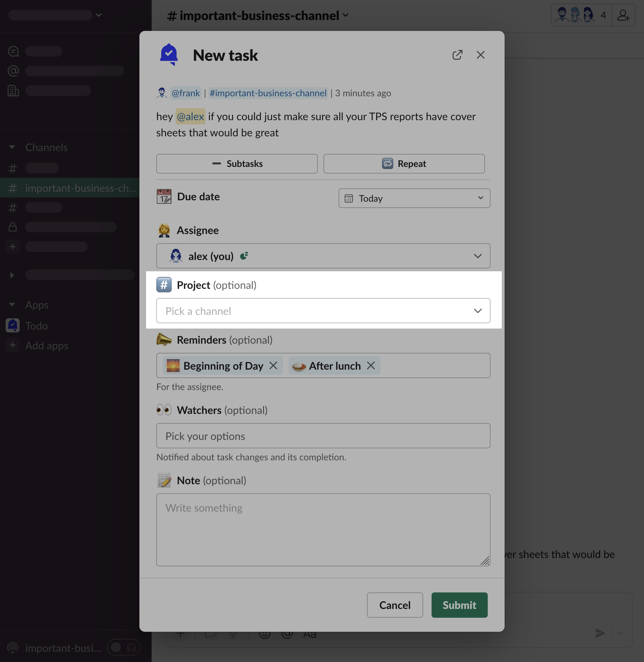Close the New task dialog
The height and width of the screenshot is (662, 644).
480,55
